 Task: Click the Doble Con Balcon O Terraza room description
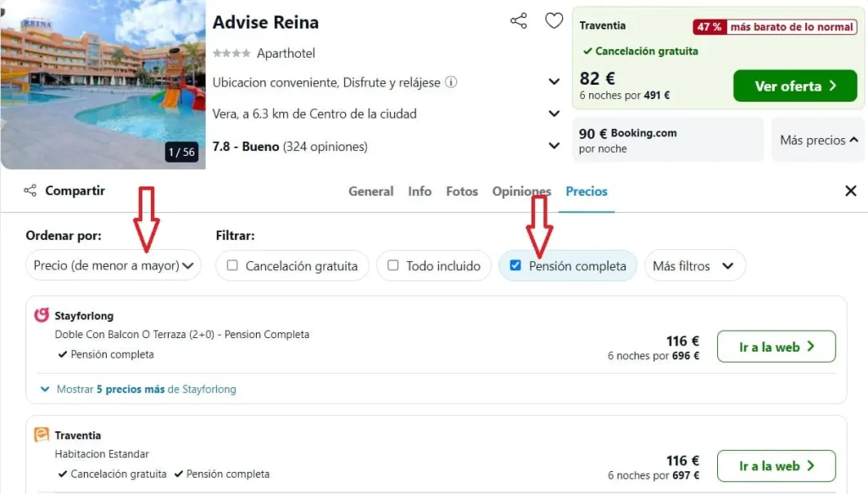pyautogui.click(x=181, y=334)
